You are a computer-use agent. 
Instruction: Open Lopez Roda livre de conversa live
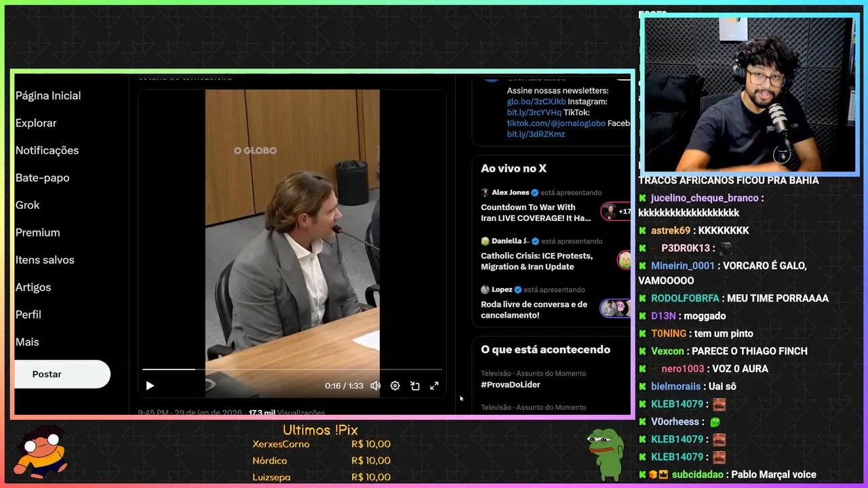534,310
